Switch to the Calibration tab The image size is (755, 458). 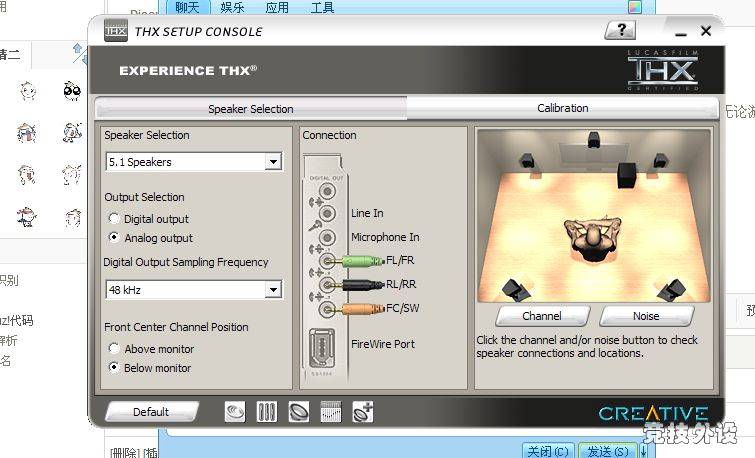(x=562, y=108)
